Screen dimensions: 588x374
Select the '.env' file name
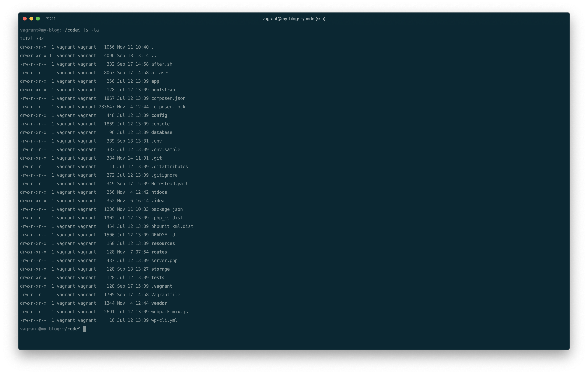[x=157, y=141]
